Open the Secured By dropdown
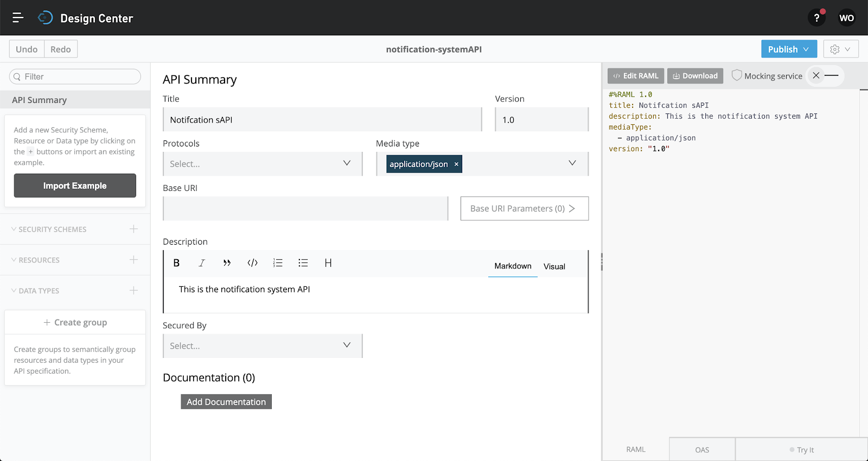Screen dimensions: 868x461 click(x=263, y=346)
